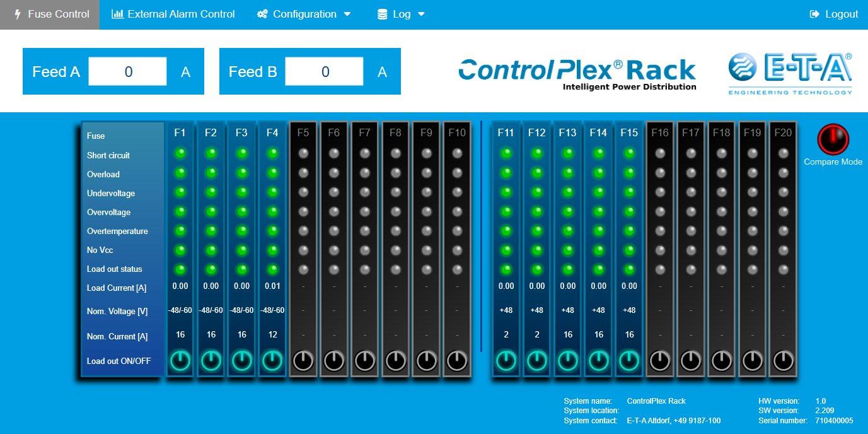Click inactive F19 power button

tap(753, 360)
